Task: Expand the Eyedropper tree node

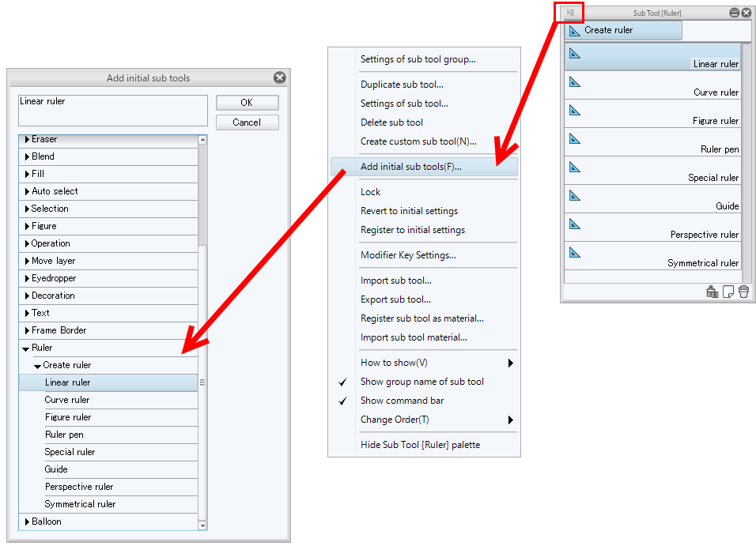Action: click(x=27, y=278)
